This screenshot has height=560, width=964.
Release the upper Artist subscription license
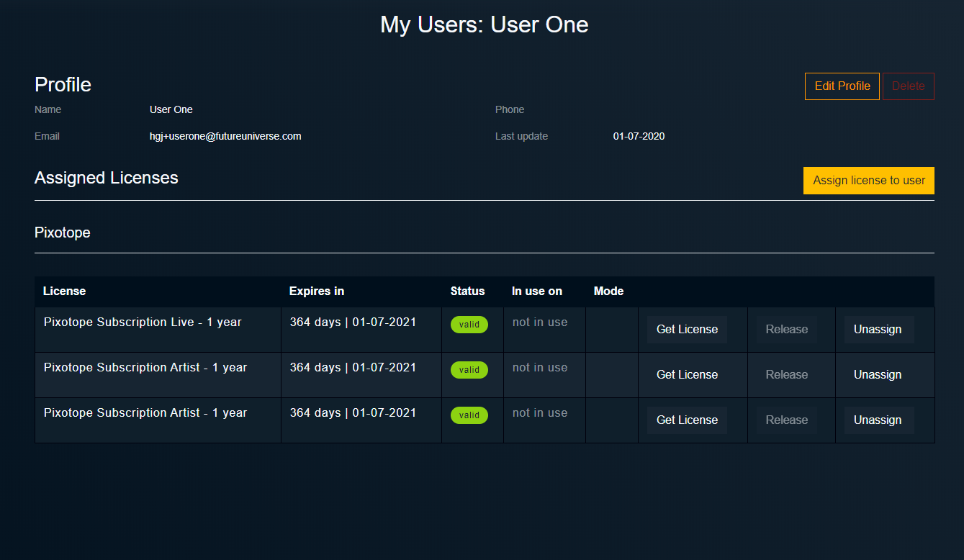[786, 375]
